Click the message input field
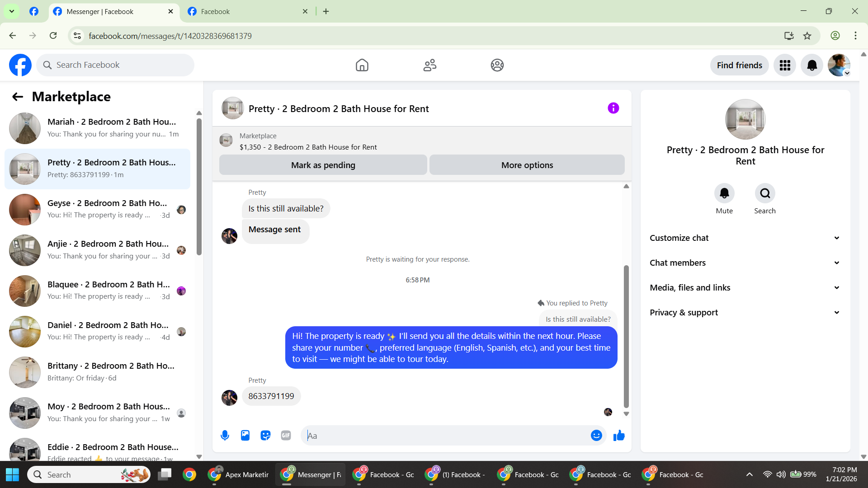This screenshot has width=868, height=488. [x=445, y=436]
